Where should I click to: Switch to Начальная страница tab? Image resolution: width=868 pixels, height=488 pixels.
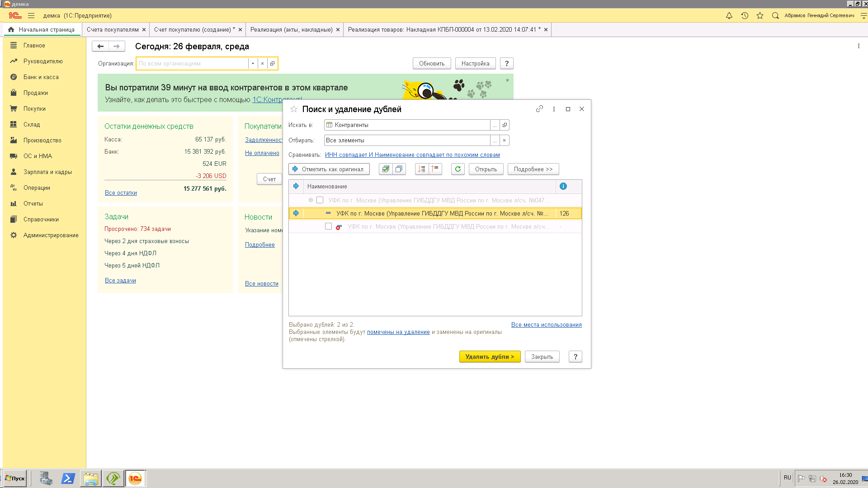(42, 30)
